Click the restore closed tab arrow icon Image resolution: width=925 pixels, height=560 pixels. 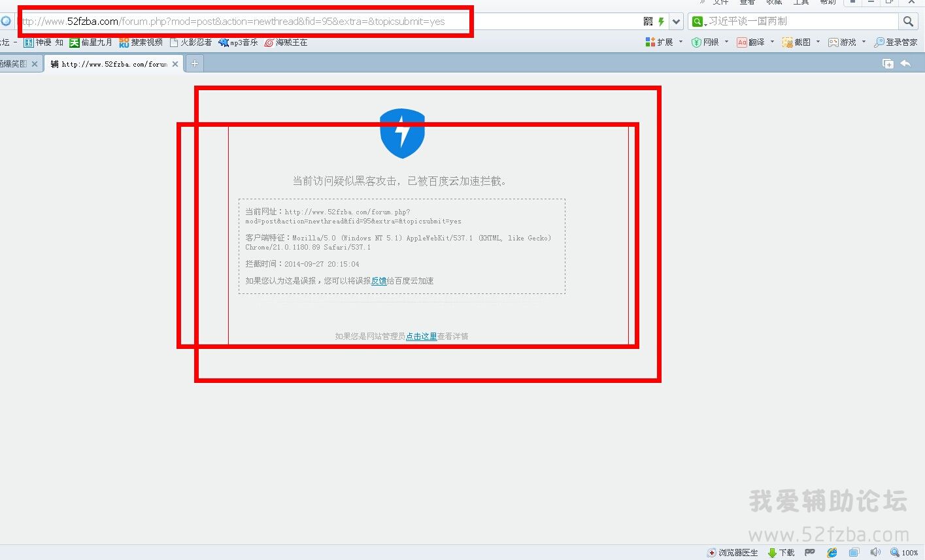(x=905, y=63)
